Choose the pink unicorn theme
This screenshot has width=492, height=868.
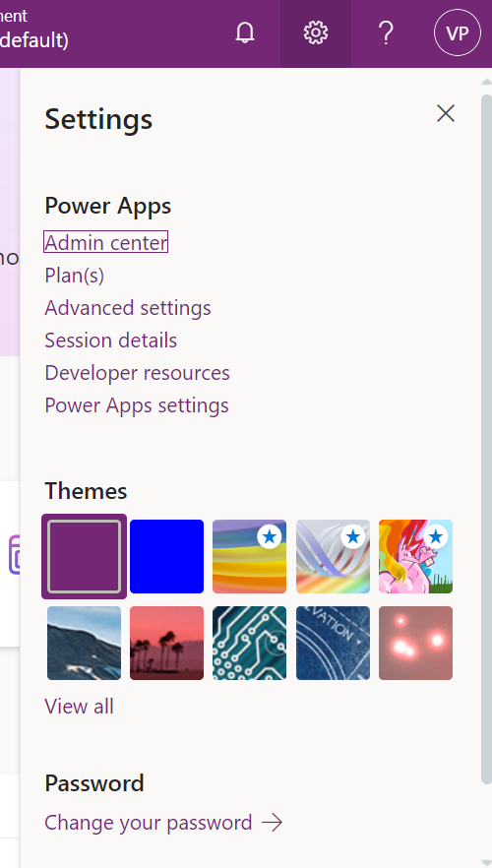(415, 556)
